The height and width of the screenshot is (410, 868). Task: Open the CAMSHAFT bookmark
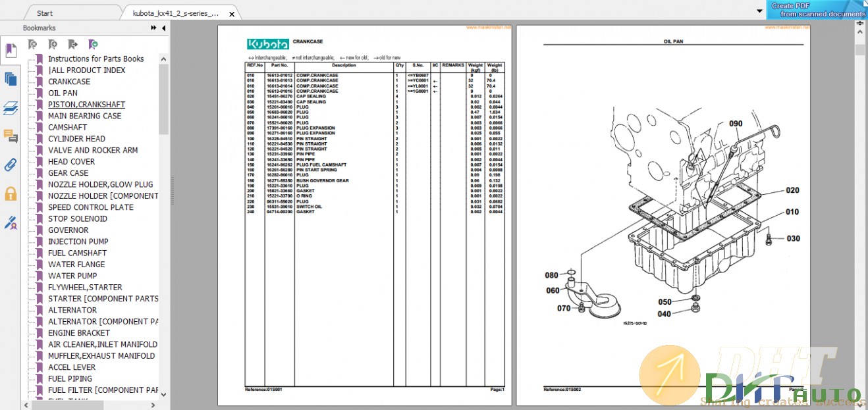67,127
